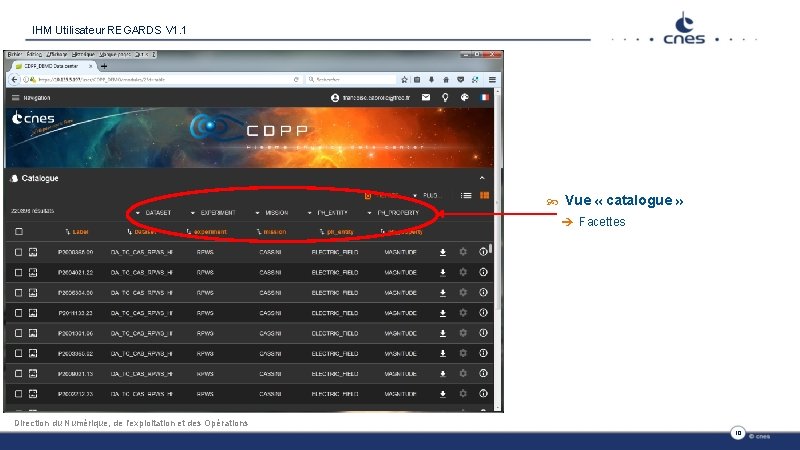Close the CDPP_DEMO Data center tab
Screen dimensions: 800x450
pyautogui.click(x=91, y=66)
